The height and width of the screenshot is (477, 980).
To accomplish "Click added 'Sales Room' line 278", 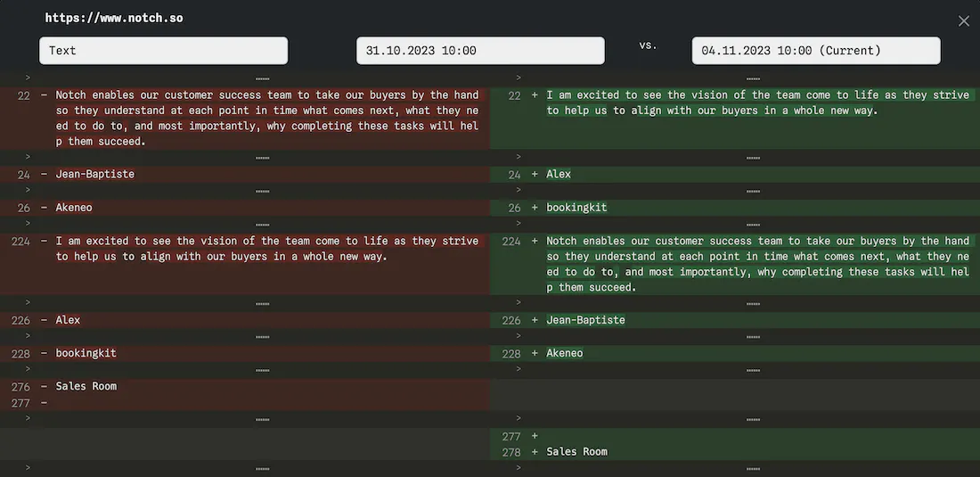I will tap(576, 452).
